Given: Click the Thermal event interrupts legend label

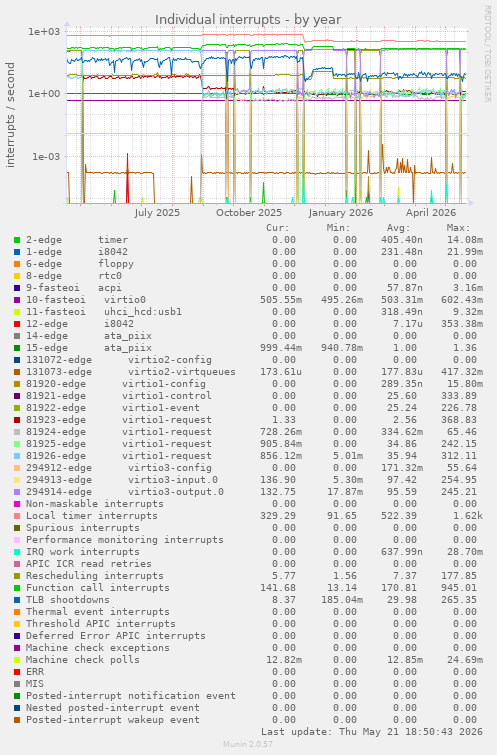Looking at the screenshot, I should click(98, 612).
